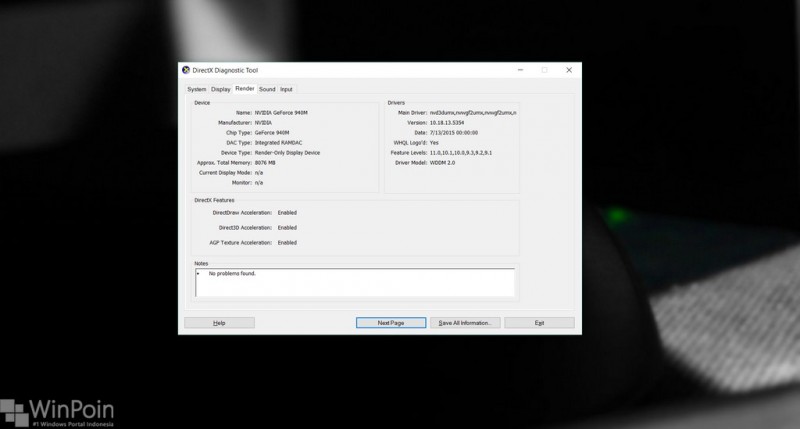Click the AGP Texture Acceleration 'Enabled' value
800x429 pixels.
pos(287,243)
